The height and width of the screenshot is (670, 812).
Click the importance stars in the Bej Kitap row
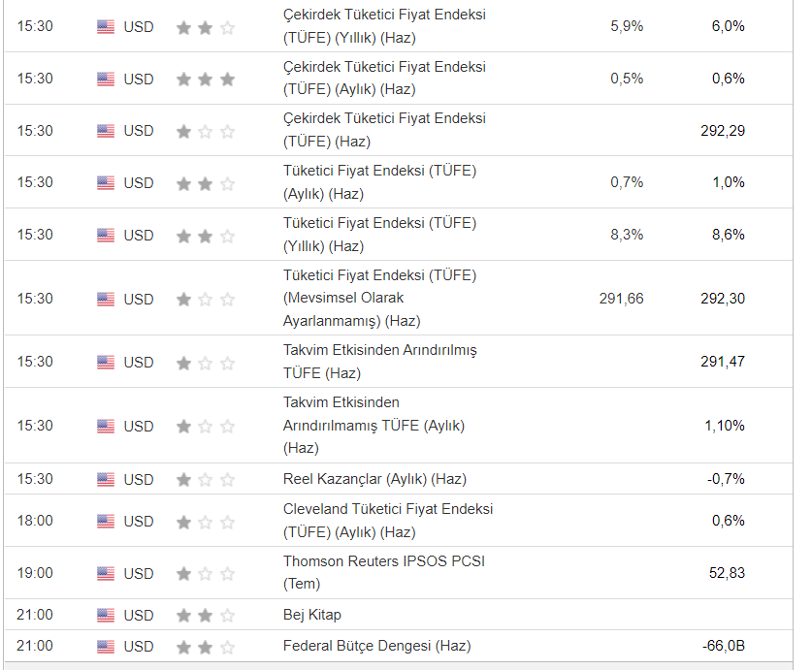206,615
